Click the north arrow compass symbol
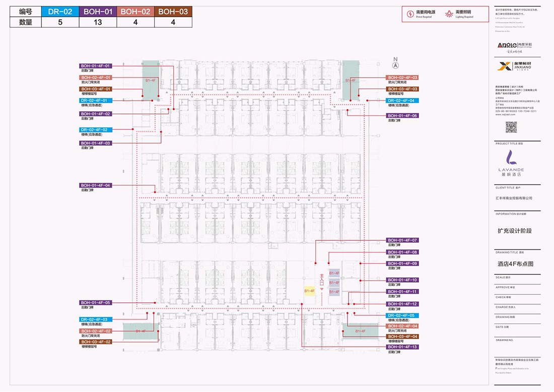 point(395,64)
